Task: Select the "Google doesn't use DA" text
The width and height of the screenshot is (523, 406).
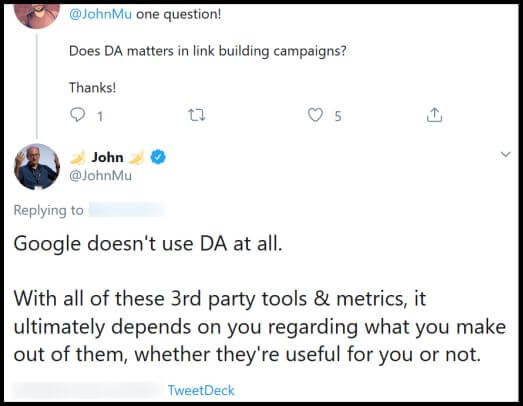Action: [x=148, y=244]
